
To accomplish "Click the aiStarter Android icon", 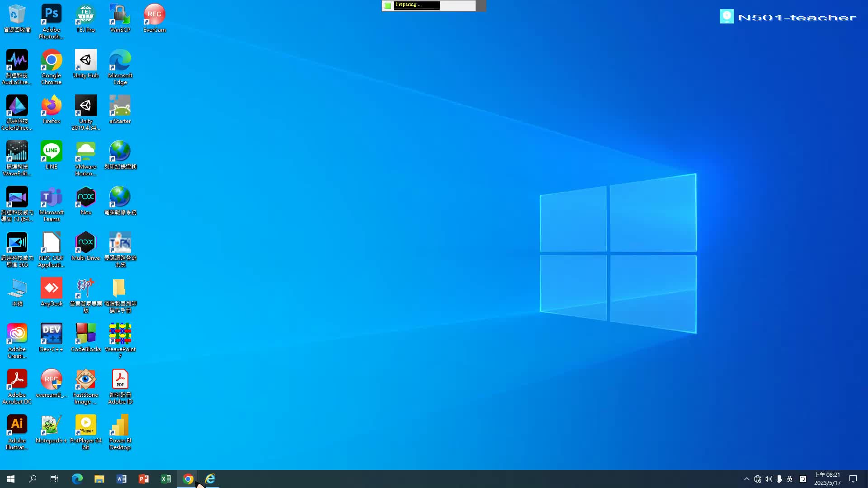I will point(120,110).
